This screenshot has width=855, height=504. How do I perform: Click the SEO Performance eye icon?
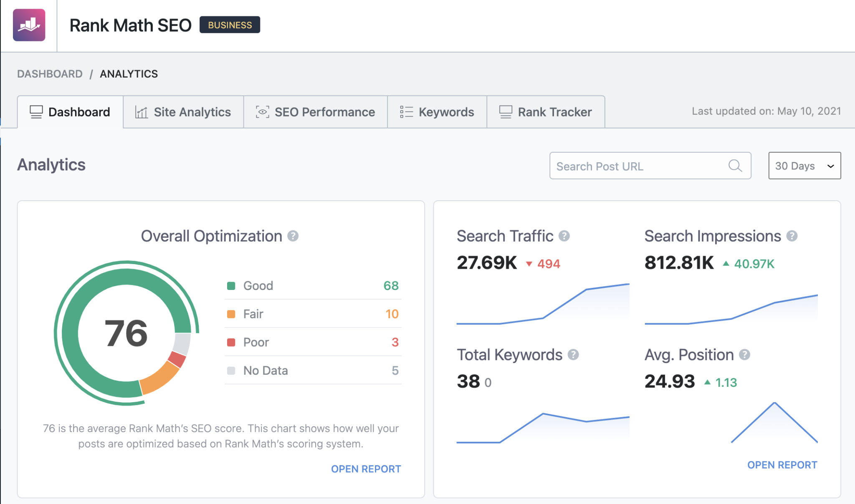[x=262, y=112]
